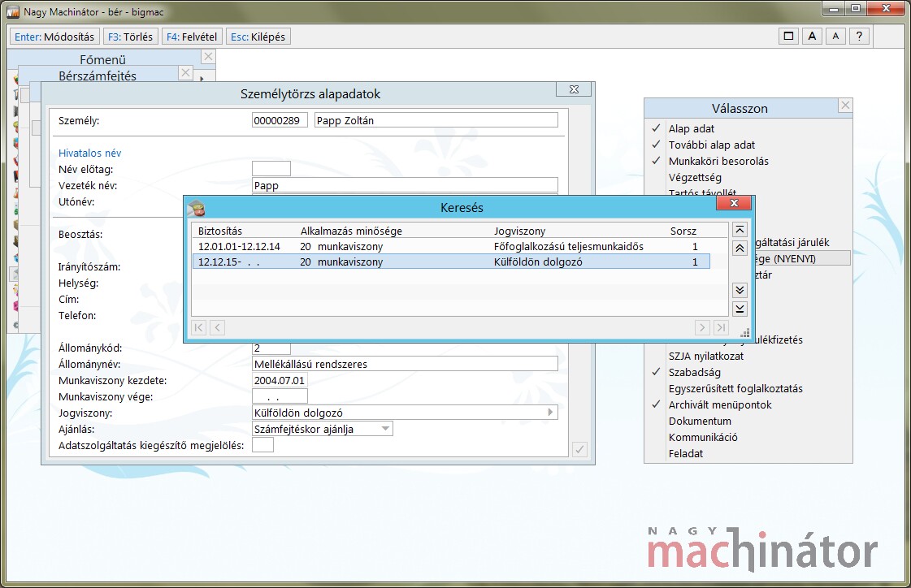Close the Válasszon panel

(x=845, y=105)
